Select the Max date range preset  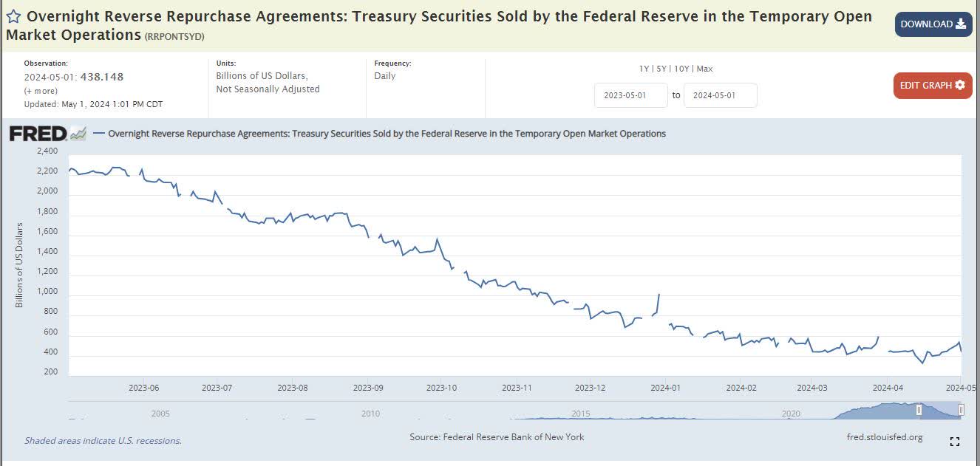point(704,68)
